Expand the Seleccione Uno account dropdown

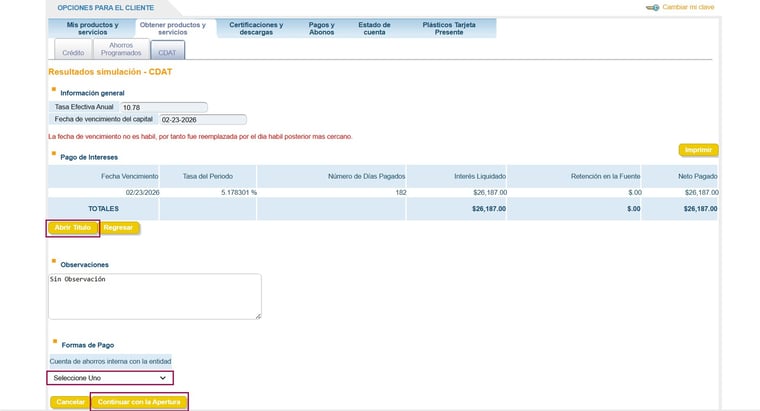point(110,378)
